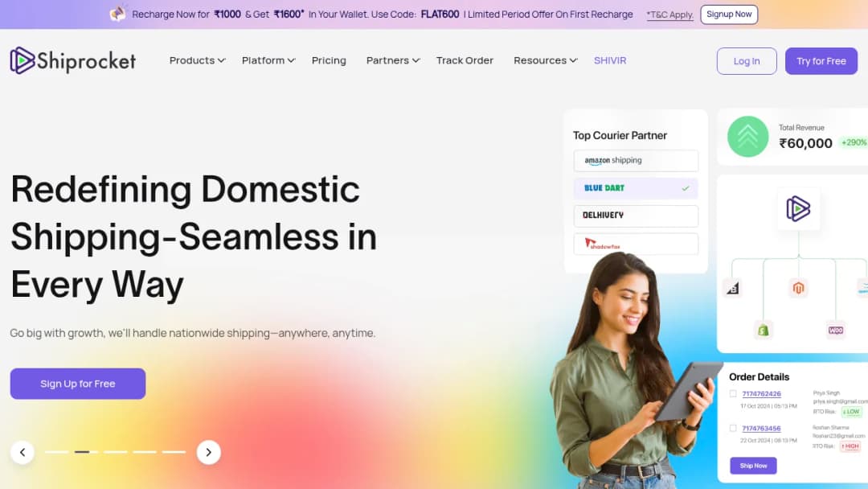Image resolution: width=868 pixels, height=489 pixels.
Task: Open the Pricing menu item
Action: click(329, 60)
